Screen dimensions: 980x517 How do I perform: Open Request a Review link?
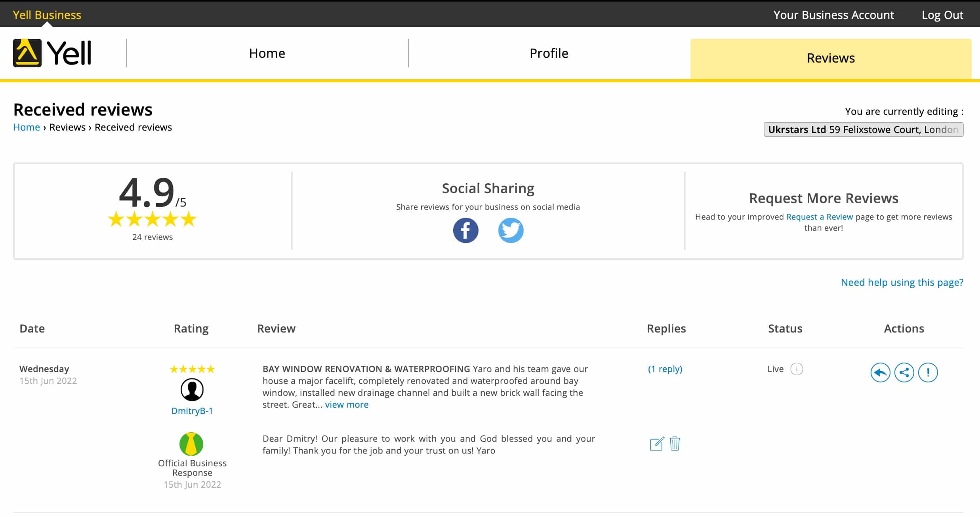pos(819,217)
